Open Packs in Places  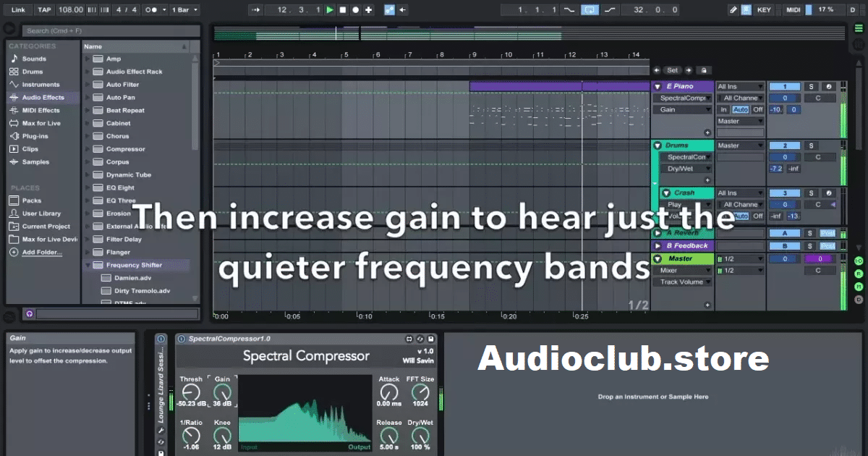(x=32, y=200)
